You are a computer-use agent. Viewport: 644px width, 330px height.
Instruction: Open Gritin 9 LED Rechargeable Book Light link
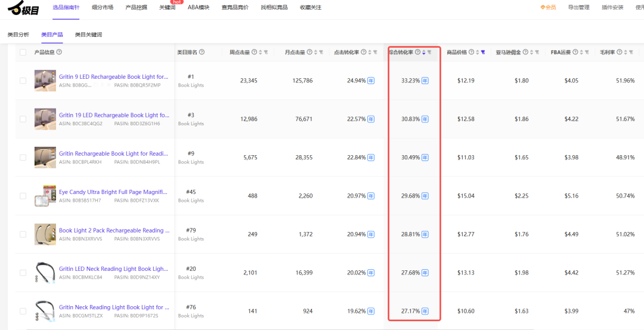pyautogui.click(x=114, y=77)
